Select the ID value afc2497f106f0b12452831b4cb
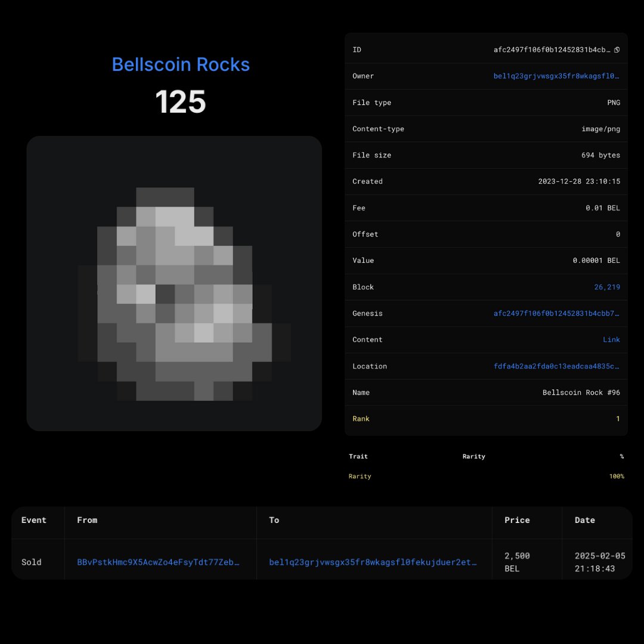This screenshot has width=644, height=644. [552, 49]
